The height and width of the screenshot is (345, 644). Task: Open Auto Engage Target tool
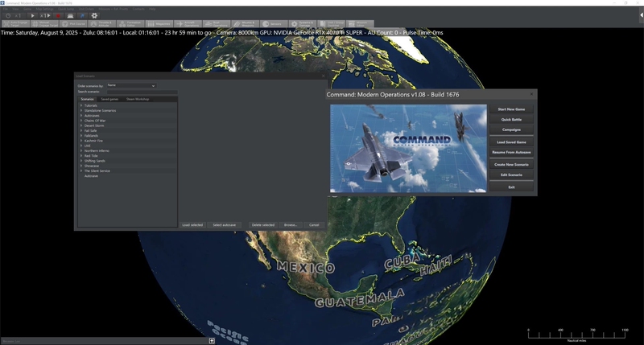pos(15,24)
